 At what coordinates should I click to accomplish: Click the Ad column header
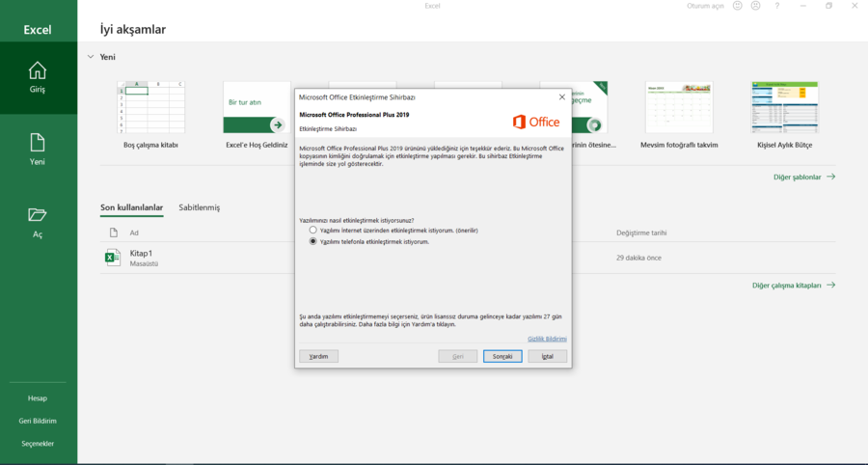(134, 232)
